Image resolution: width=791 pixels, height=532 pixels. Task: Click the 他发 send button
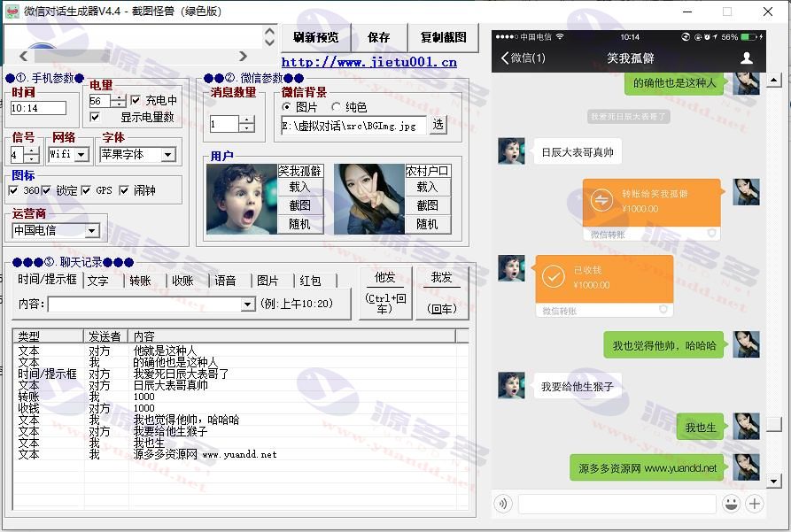tap(385, 293)
